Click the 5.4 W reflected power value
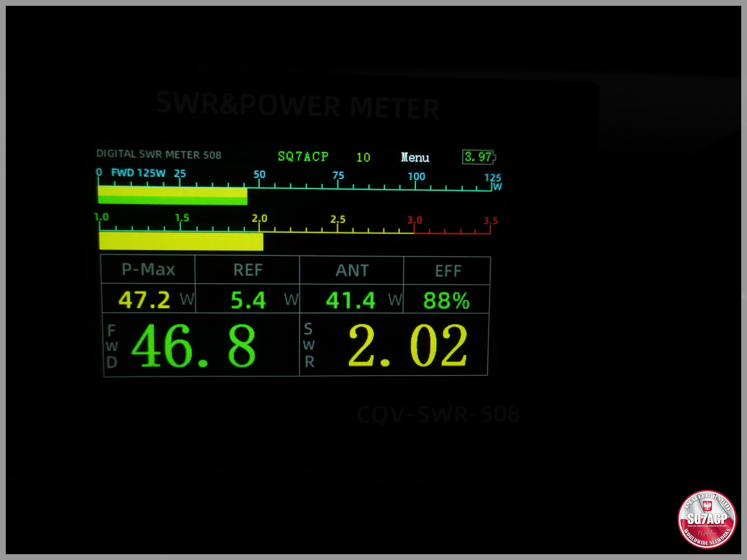This screenshot has height=560, width=747. (248, 300)
